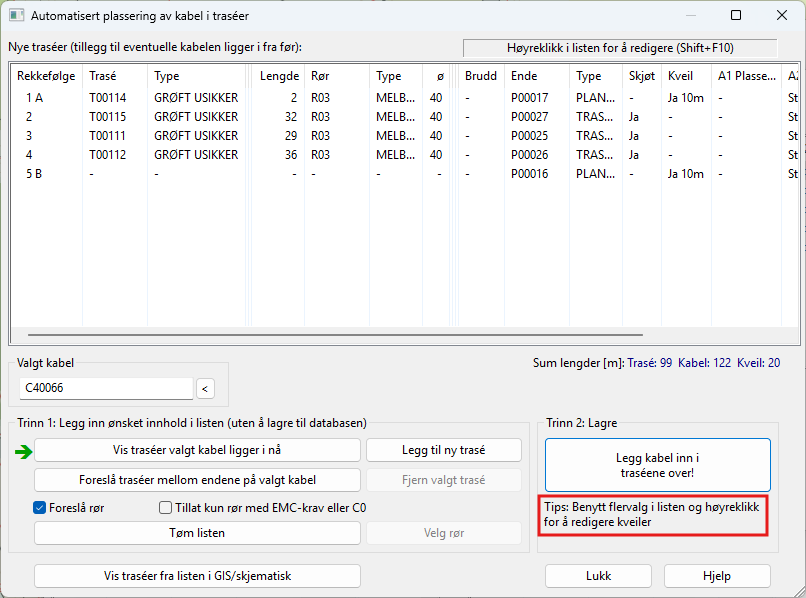Click length value 36 in the list
Screen dimensions: 806x598
pos(291,155)
